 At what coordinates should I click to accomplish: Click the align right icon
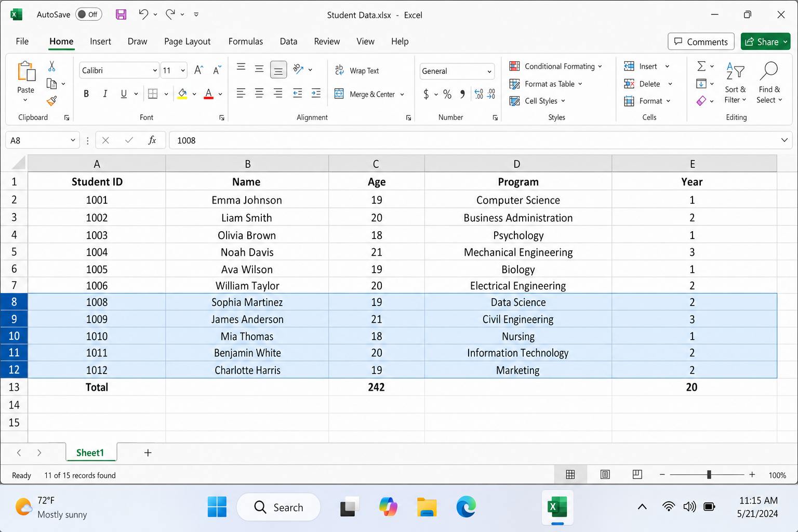tap(278, 93)
